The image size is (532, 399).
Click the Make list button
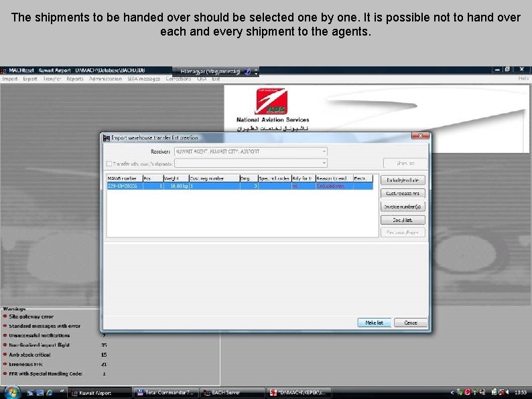pyautogui.click(x=375, y=323)
